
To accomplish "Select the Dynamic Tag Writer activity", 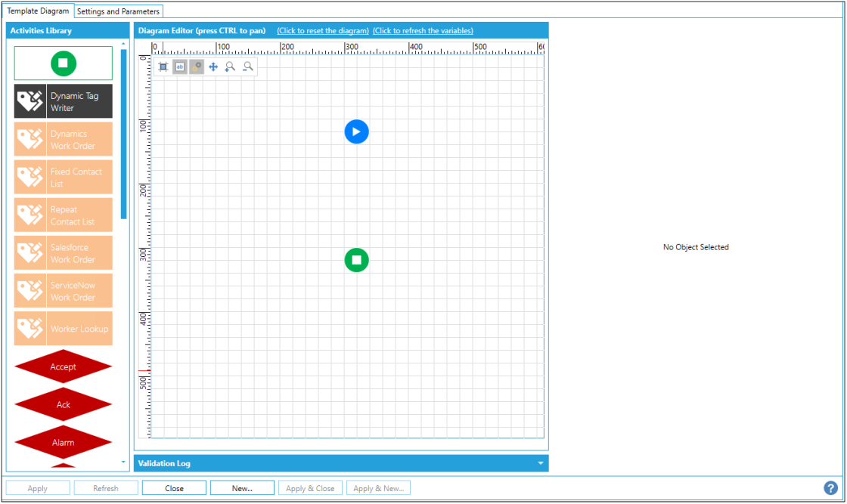I will tap(64, 101).
